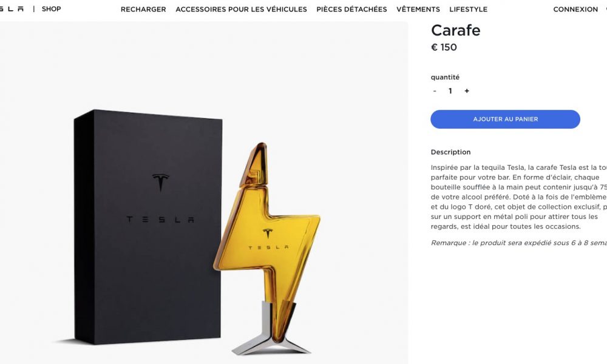Click the CONNEXION sign-in link
607x364 pixels.
point(575,9)
